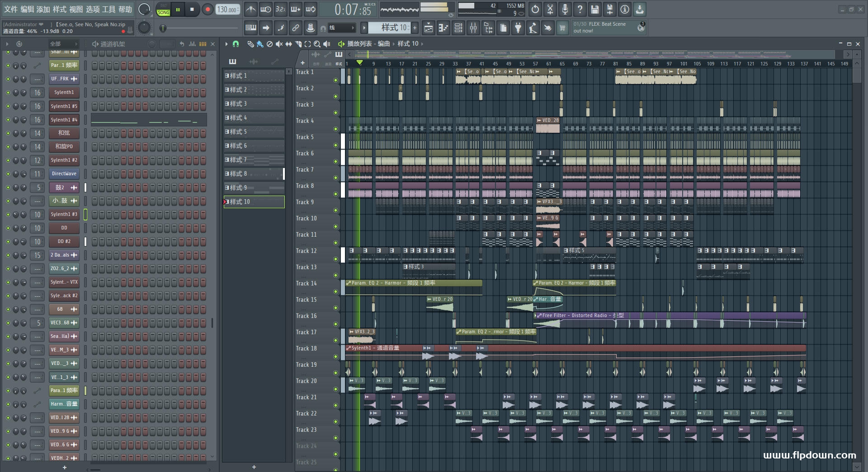The width and height of the screenshot is (868, 472).
Task: Open the 文件 menu
Action: pyautogui.click(x=10, y=9)
